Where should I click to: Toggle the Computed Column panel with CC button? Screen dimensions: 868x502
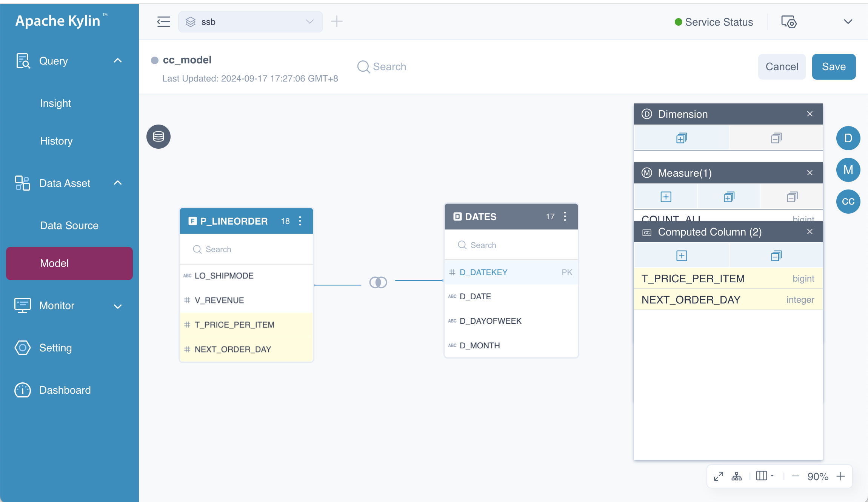[848, 202]
